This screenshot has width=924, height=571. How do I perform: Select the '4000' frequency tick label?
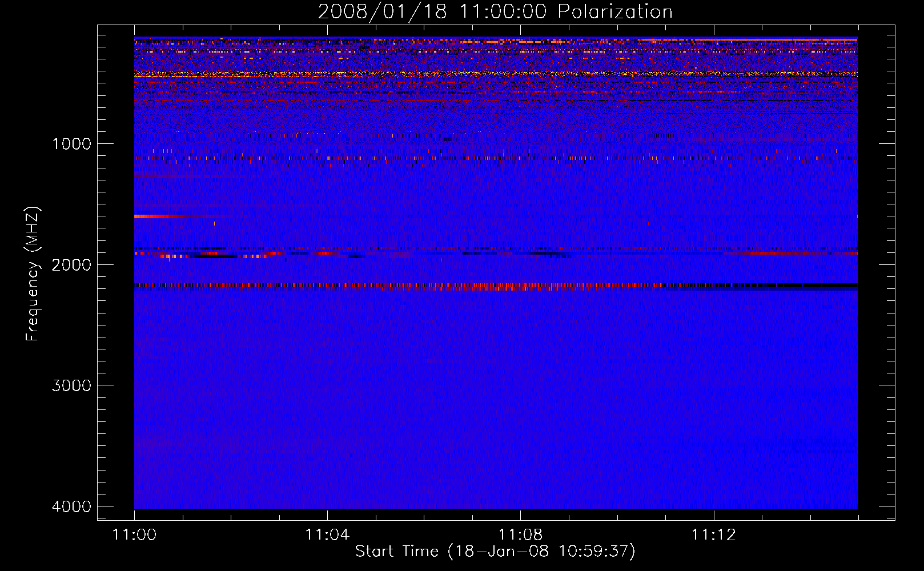[71, 506]
